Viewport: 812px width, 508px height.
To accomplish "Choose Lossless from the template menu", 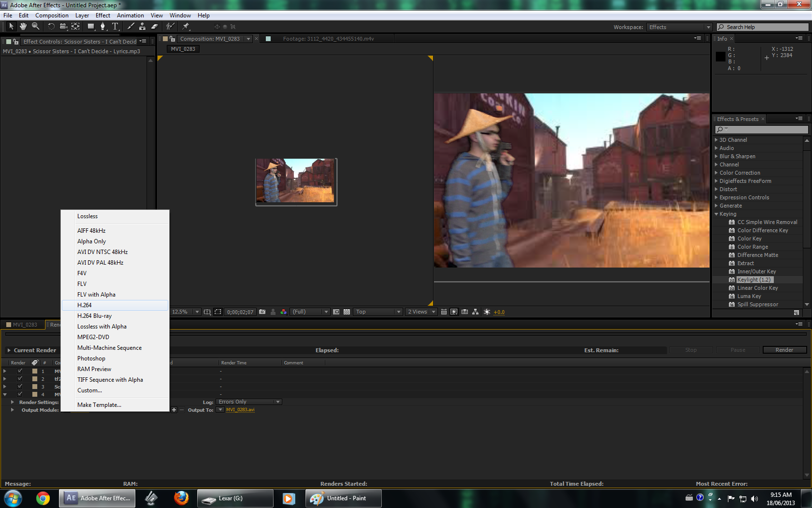I will pos(115,216).
